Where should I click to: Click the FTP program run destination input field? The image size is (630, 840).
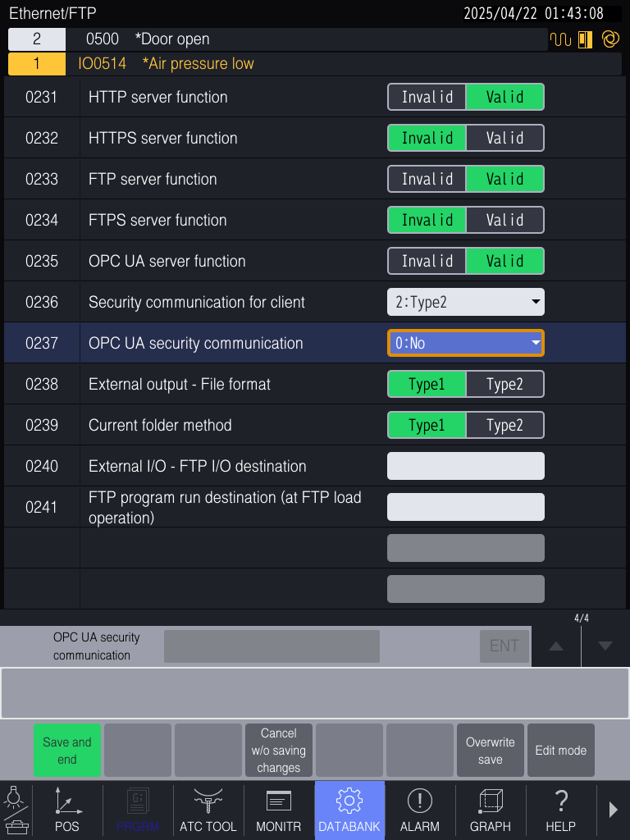pos(465,506)
